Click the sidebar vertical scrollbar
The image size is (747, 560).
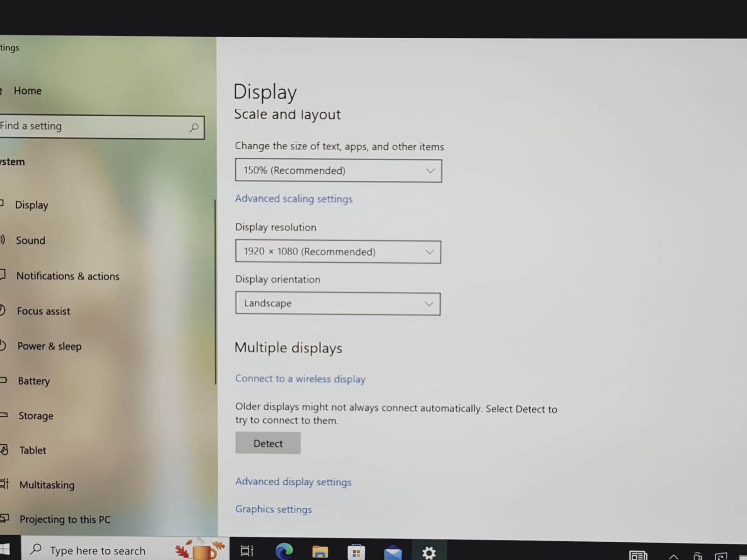[215, 292]
